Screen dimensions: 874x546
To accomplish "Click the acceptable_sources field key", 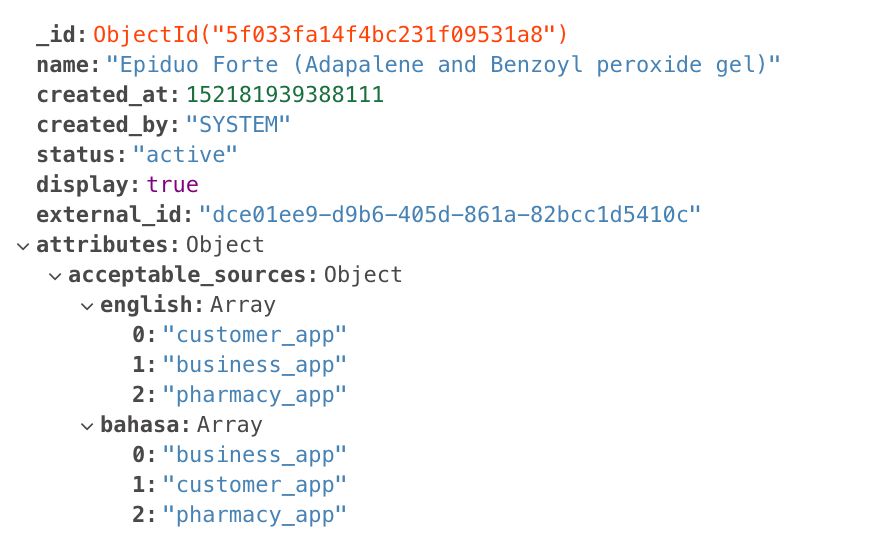I will pos(188,275).
